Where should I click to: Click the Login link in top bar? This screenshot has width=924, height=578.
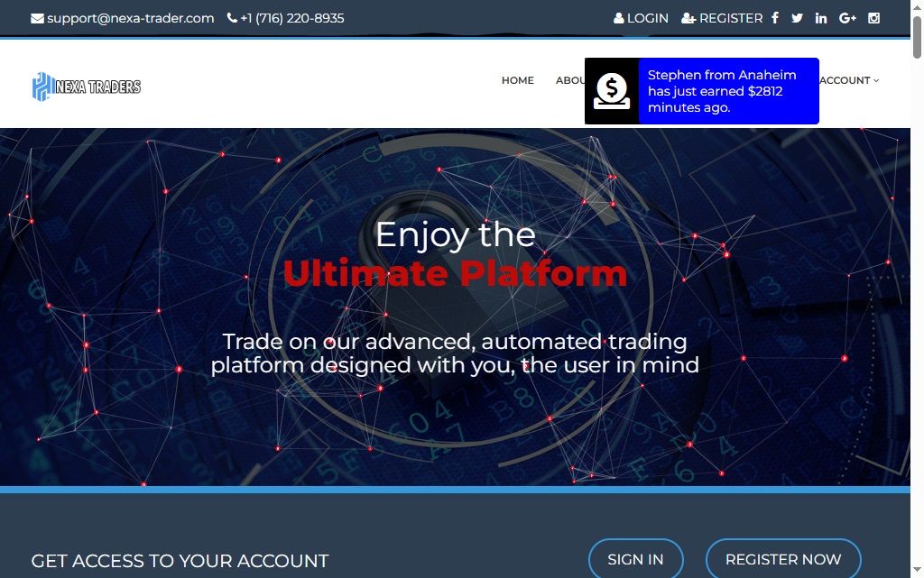pyautogui.click(x=642, y=18)
